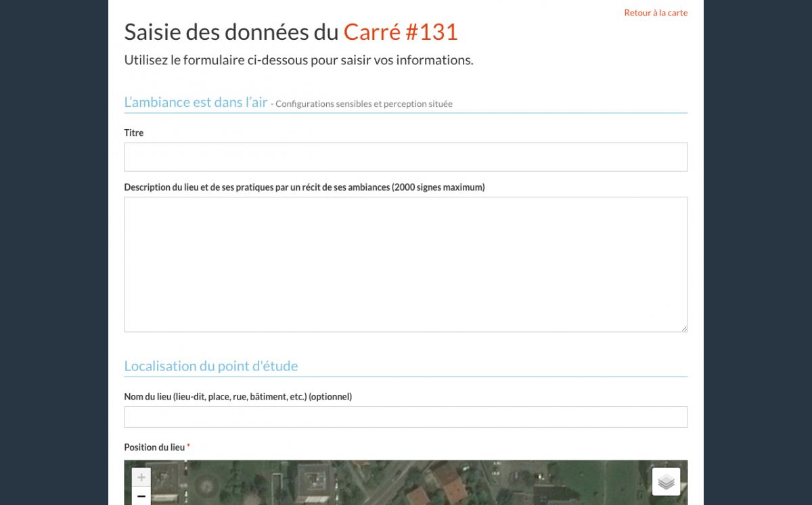Click the map zoom in plus button
812x505 pixels.
pos(141,477)
